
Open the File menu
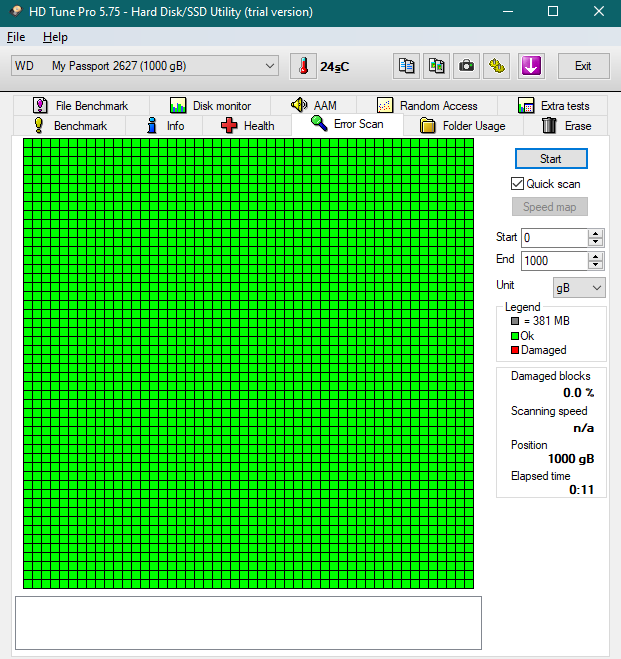click(x=16, y=37)
